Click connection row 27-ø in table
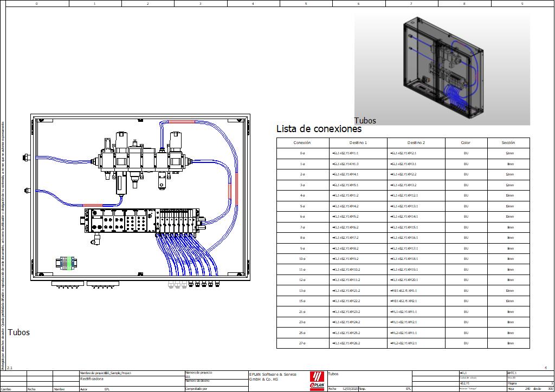 pos(302,343)
